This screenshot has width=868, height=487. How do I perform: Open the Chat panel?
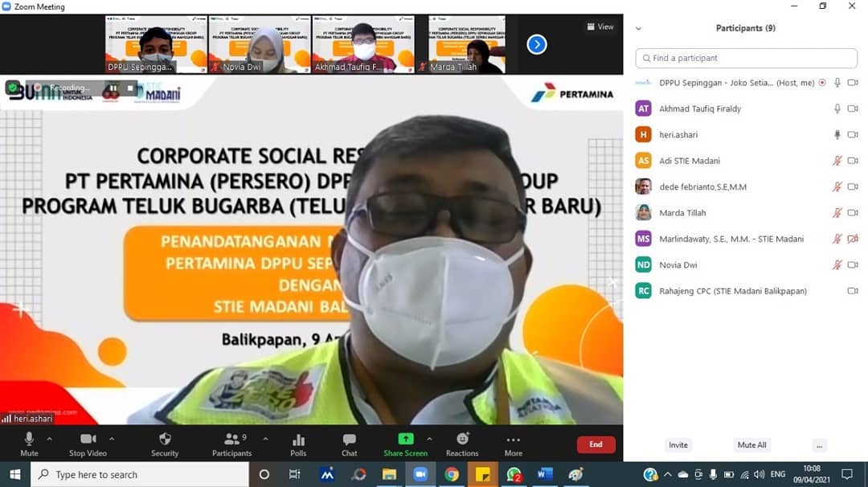click(x=350, y=444)
